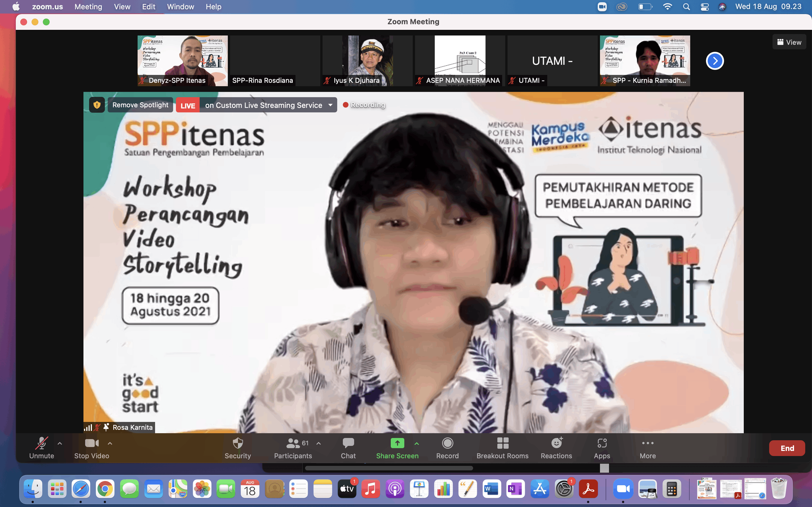The height and width of the screenshot is (507, 812).
Task: Open the Security shield options
Action: pos(238,447)
